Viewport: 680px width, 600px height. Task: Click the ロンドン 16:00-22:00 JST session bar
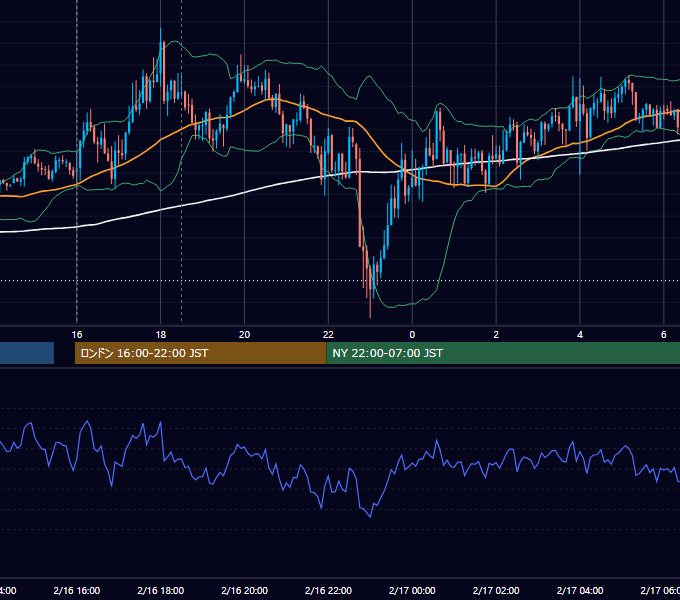pyautogui.click(x=200, y=353)
